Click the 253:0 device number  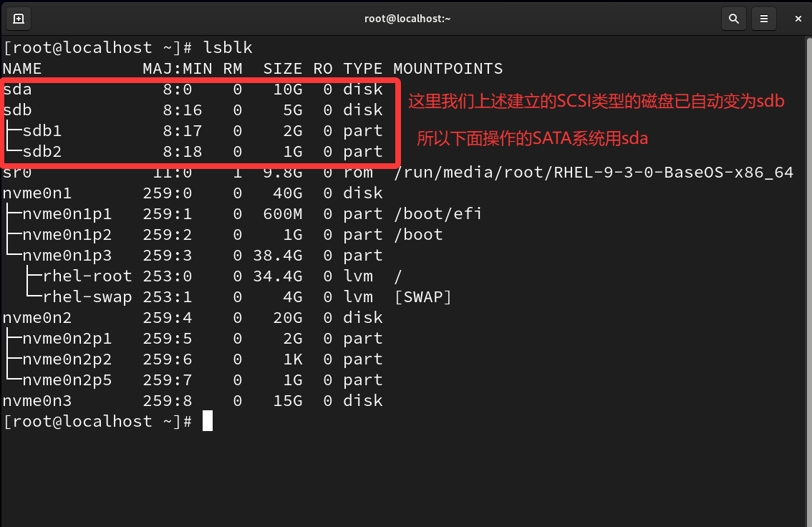pyautogui.click(x=168, y=276)
